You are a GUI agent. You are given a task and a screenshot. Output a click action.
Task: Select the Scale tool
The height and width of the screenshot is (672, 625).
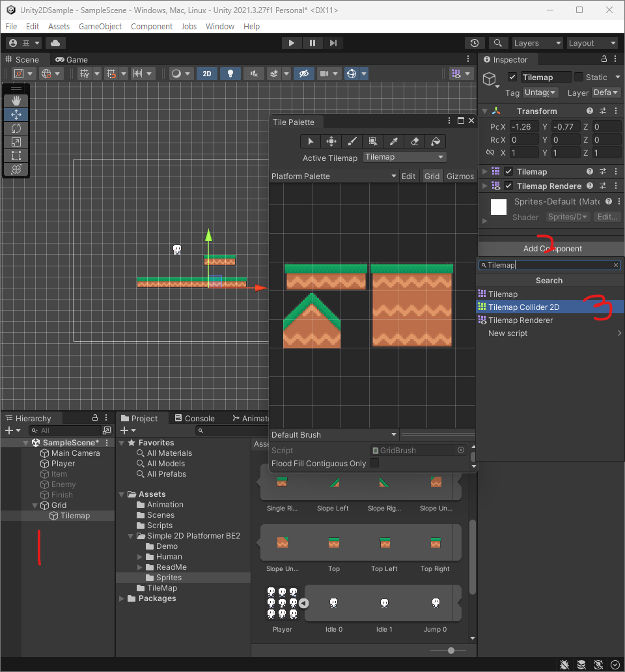point(16,142)
